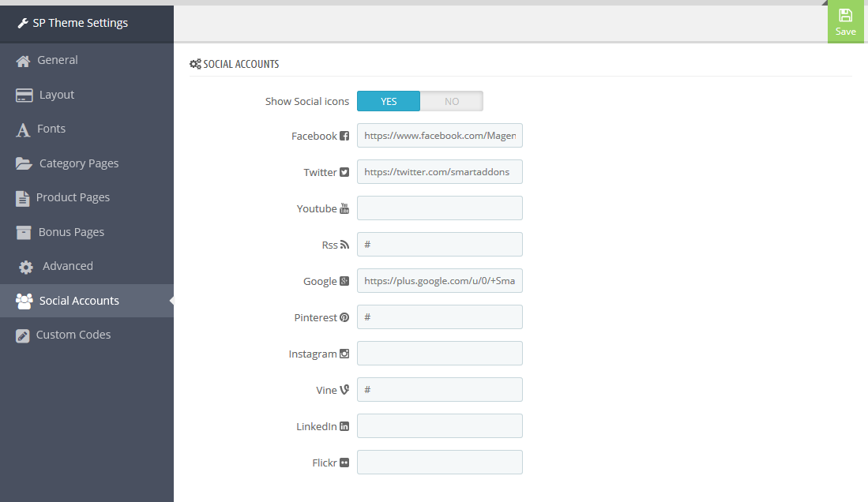Focus the Pinterest URL field
The image size is (868, 502).
click(440, 317)
